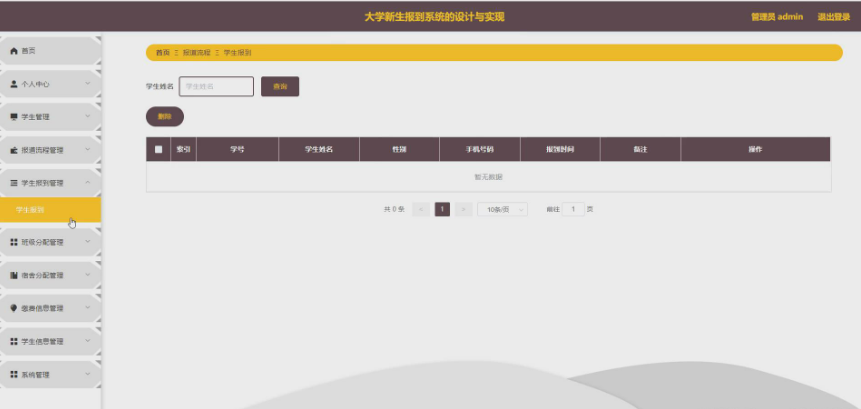Expand the 学生管理 menu chevron

88,116
